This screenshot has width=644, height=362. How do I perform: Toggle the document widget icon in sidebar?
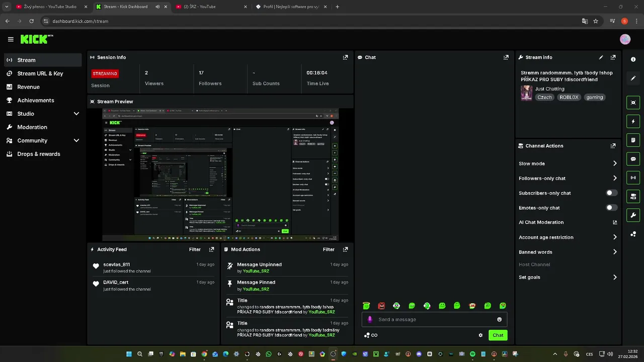click(633, 140)
